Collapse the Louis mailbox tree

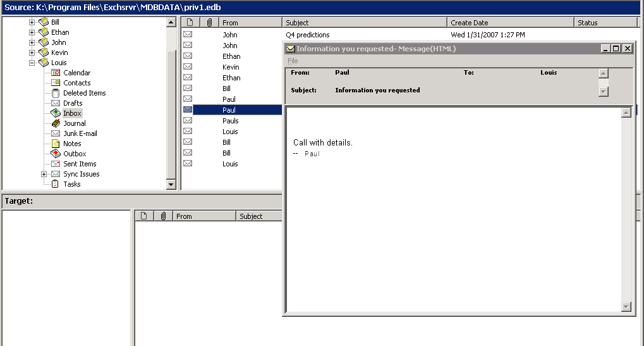(x=32, y=63)
